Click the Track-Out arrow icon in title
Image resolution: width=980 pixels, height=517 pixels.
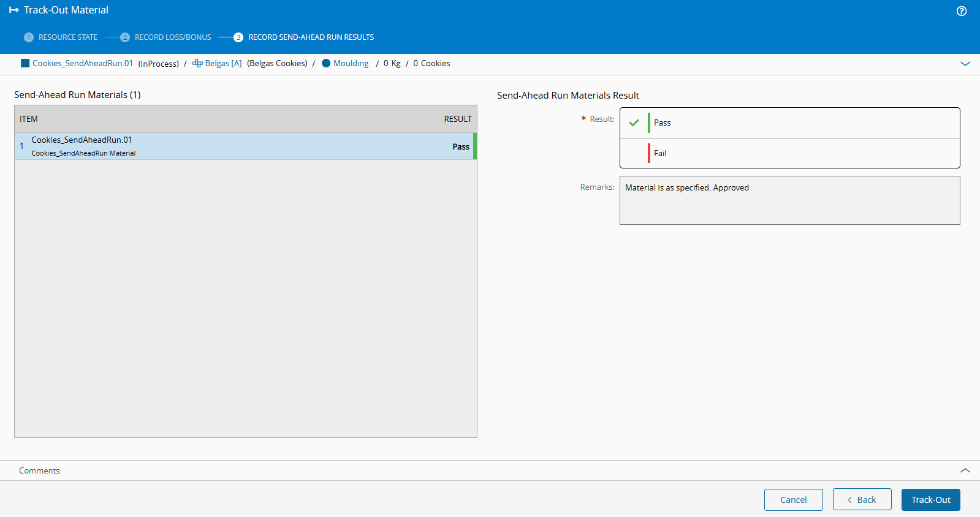[13, 10]
